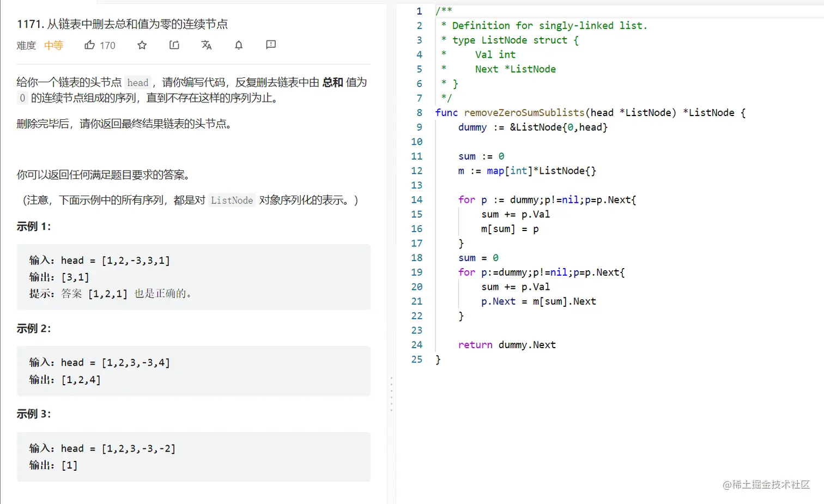Click sentence 你可以返回任何满足题目要求的答案
This screenshot has height=504, width=824.
(x=104, y=175)
